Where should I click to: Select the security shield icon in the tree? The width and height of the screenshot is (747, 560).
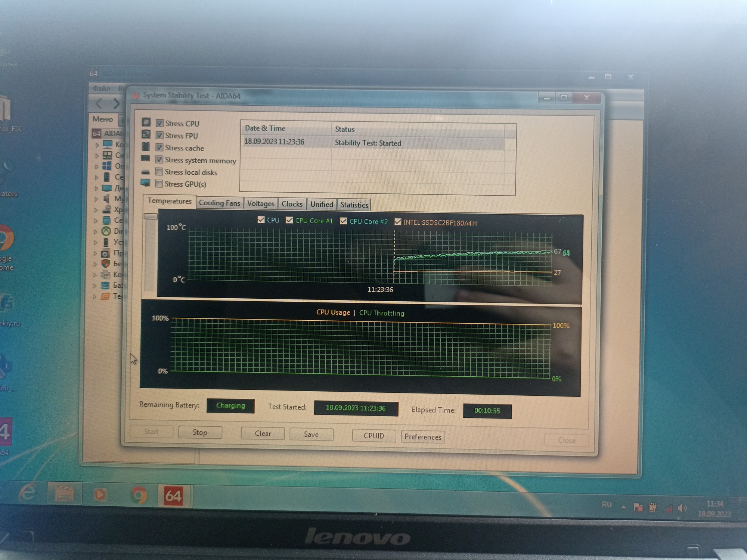106,264
